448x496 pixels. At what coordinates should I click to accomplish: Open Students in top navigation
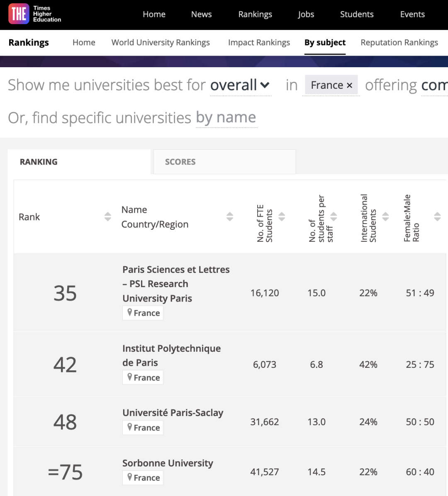click(x=357, y=14)
